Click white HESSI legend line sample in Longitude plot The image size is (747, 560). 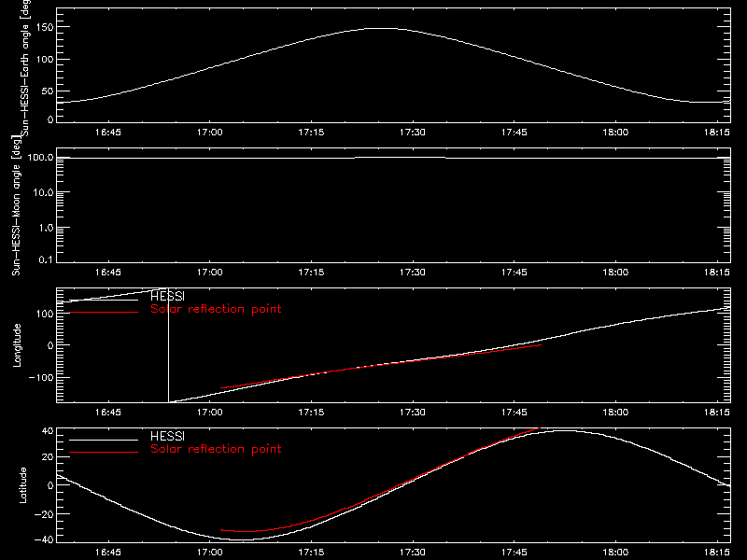click(x=104, y=300)
